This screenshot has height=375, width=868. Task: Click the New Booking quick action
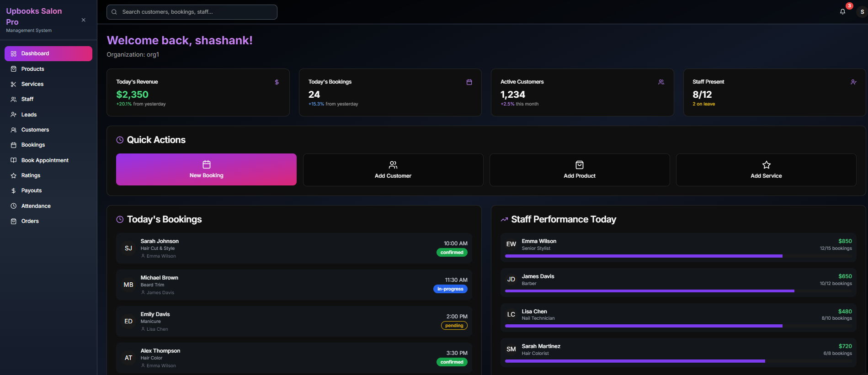point(206,169)
